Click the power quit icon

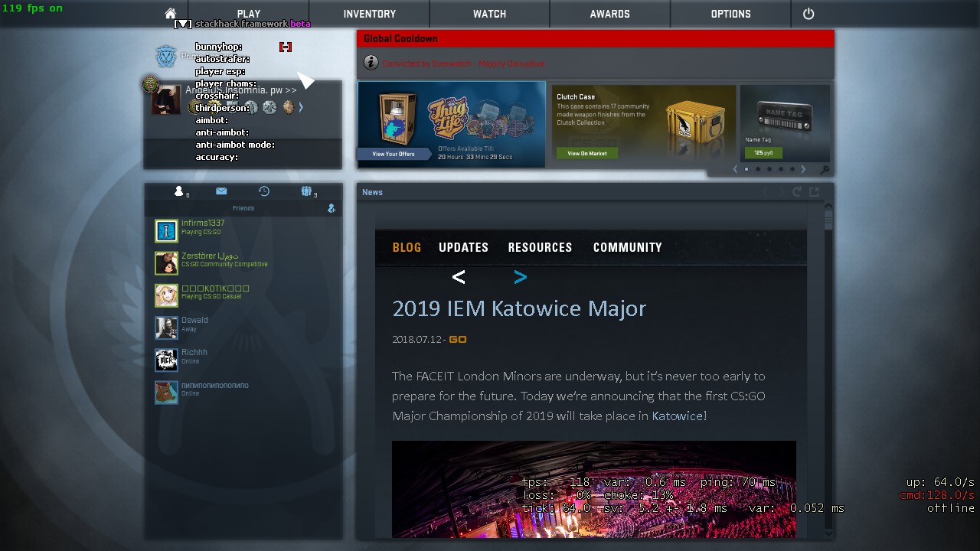tap(808, 14)
